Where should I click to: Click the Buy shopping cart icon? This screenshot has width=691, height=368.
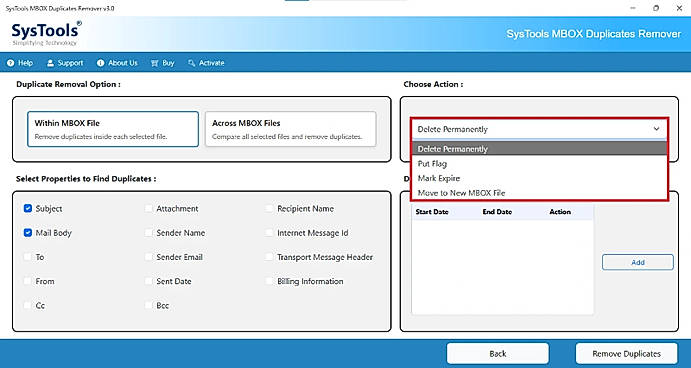point(155,63)
